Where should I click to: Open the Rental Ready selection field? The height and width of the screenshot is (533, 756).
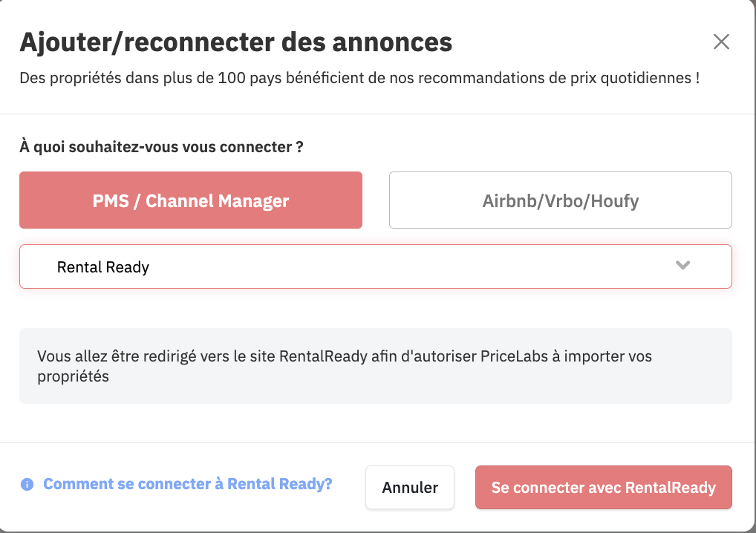[376, 266]
